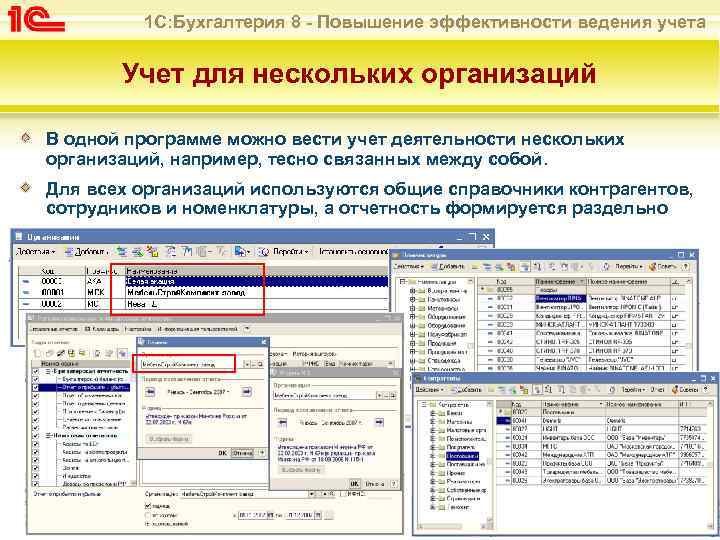
Task: Click the filter funnel icon in Организации toolbar
Action: (187, 252)
